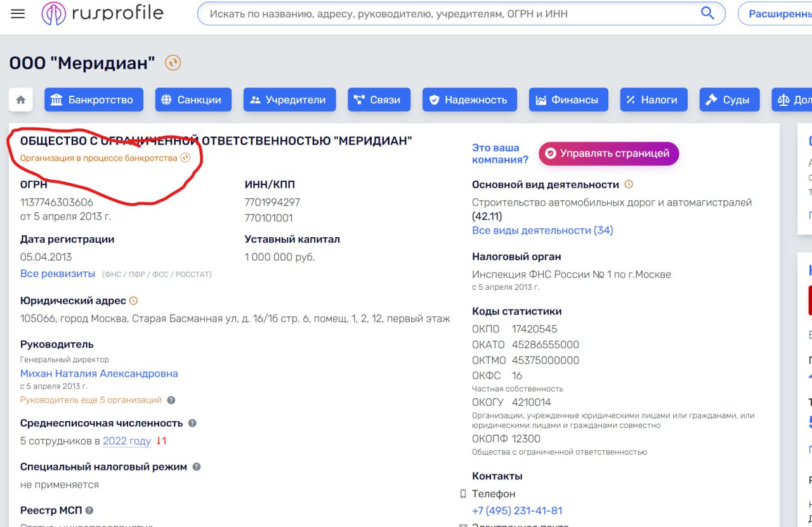This screenshot has height=527, width=812.
Task: Open the Учредители section
Action: (288, 100)
